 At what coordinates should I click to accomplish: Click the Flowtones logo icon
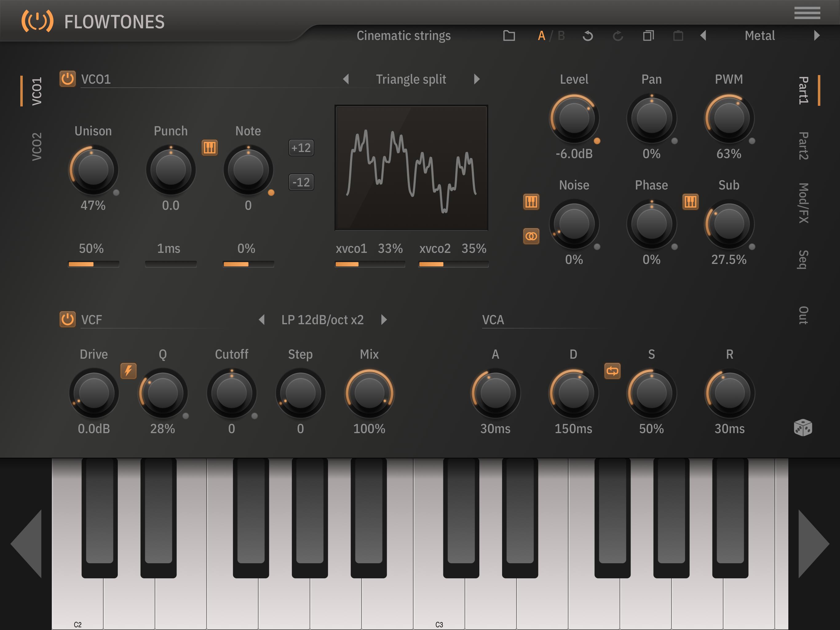[37, 21]
